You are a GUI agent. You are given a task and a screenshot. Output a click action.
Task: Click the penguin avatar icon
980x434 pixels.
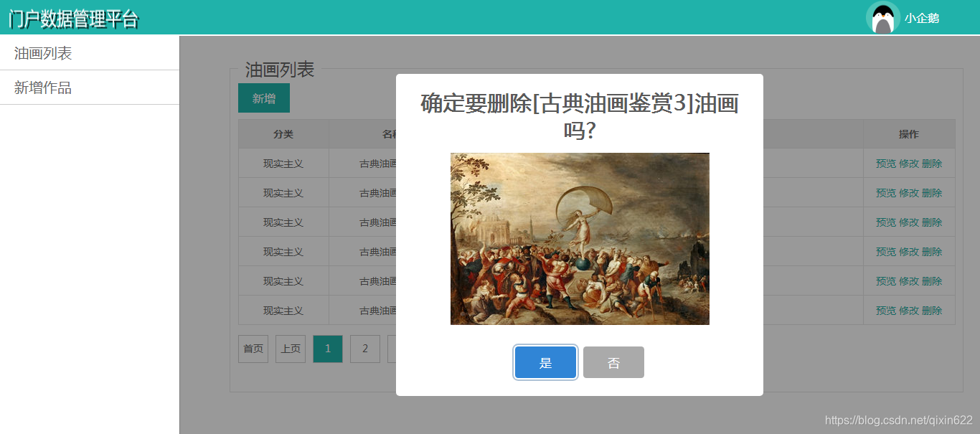883,18
